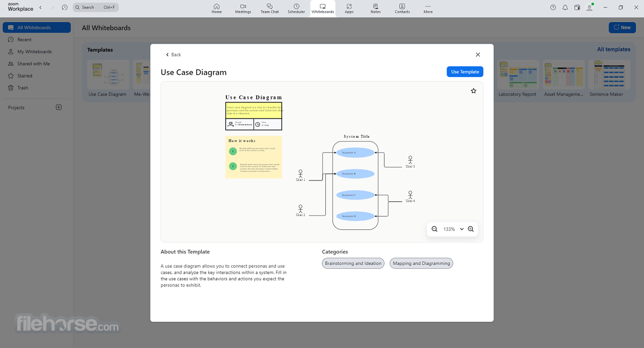The height and width of the screenshot is (348, 644).
Task: Switch to the Scheduler tab
Action: [297, 9]
